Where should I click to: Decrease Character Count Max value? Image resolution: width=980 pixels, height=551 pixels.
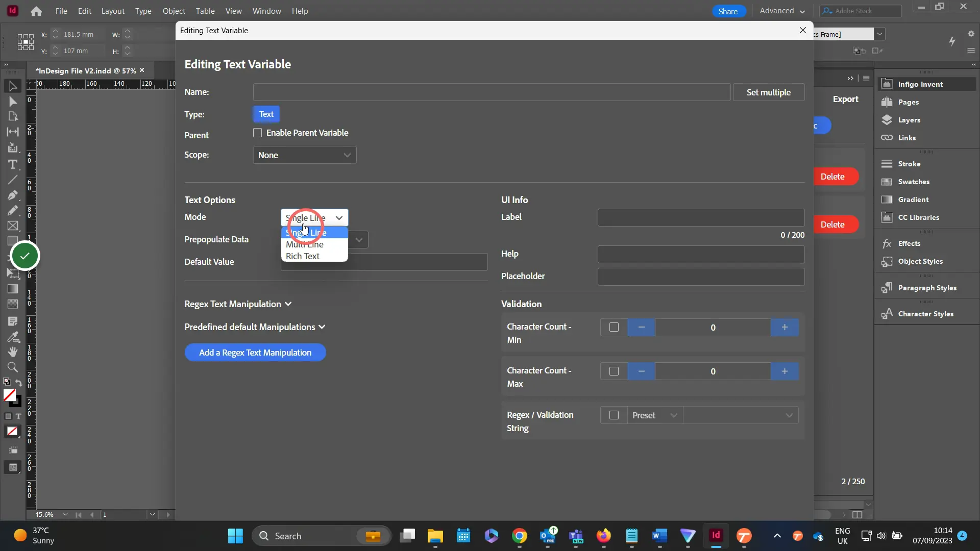point(642,371)
